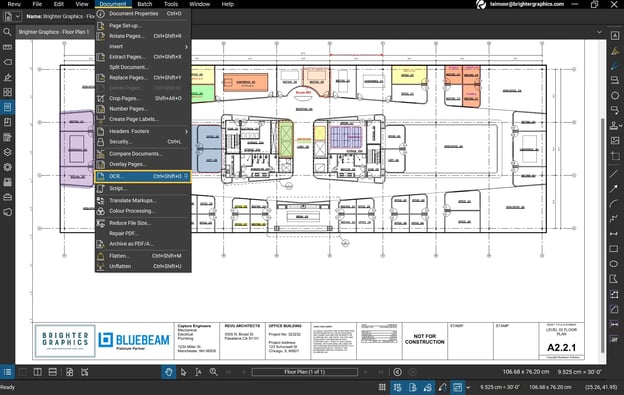Image resolution: width=624 pixels, height=395 pixels.
Task: Choose OCR from Document menu
Action: pyautogui.click(x=143, y=176)
